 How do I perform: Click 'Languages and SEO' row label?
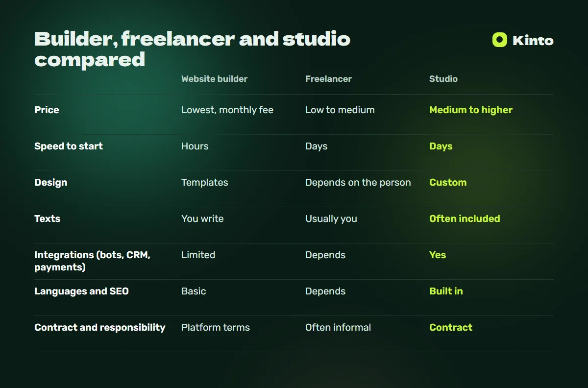click(x=81, y=291)
